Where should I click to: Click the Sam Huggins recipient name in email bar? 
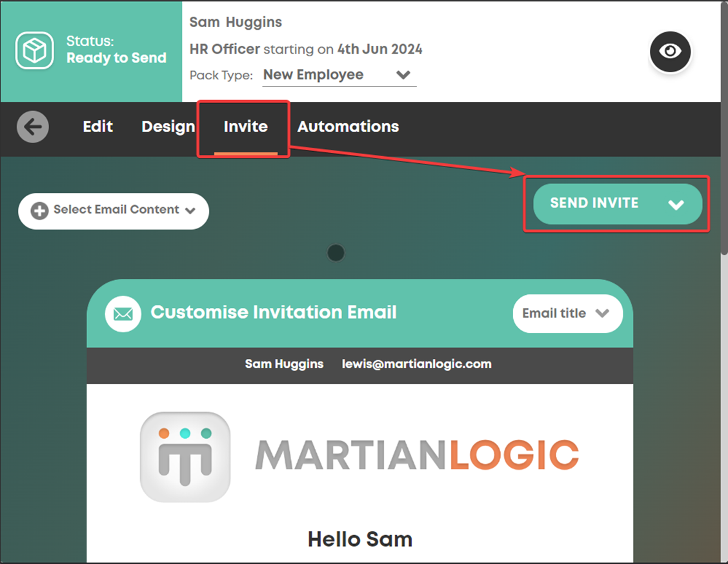284,364
